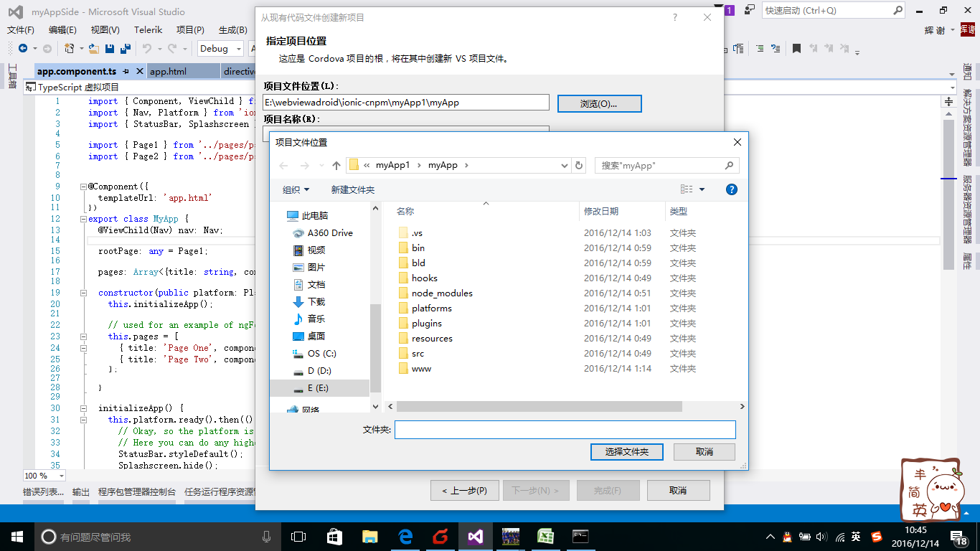Click the 搜索"myApp" search box
The height and width of the screenshot is (551, 980).
(x=667, y=166)
